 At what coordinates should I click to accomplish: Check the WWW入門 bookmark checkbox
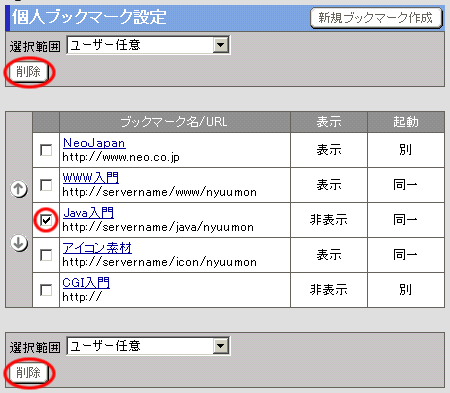[46, 185]
